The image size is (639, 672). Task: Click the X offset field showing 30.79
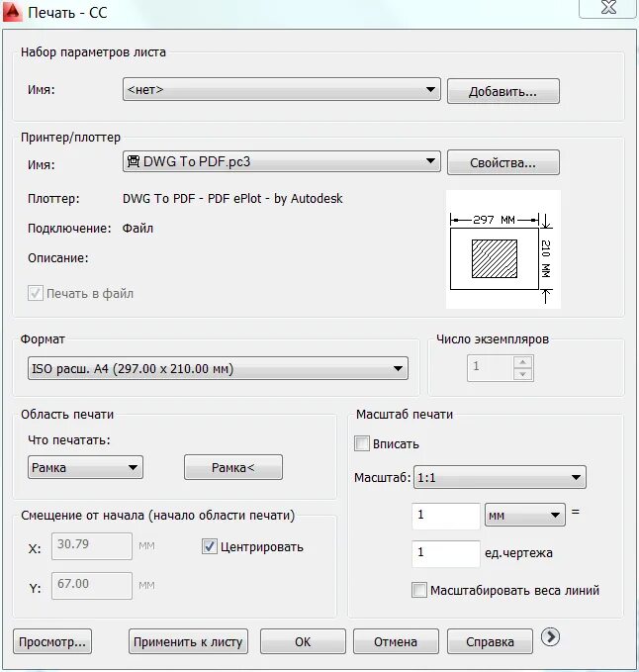pyautogui.click(x=92, y=546)
